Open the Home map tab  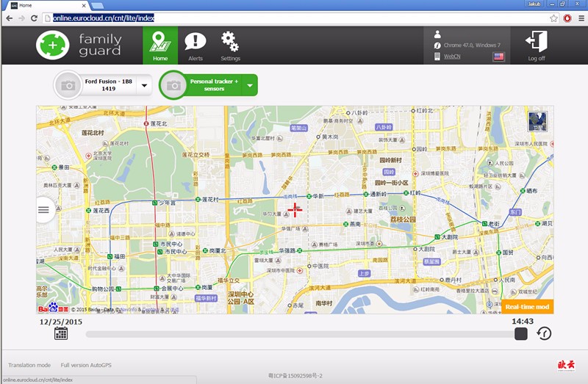click(x=160, y=46)
